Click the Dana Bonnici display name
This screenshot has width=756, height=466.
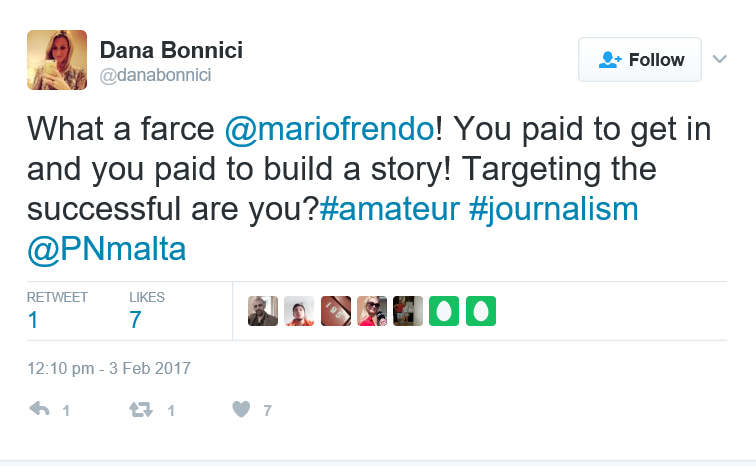[x=171, y=50]
